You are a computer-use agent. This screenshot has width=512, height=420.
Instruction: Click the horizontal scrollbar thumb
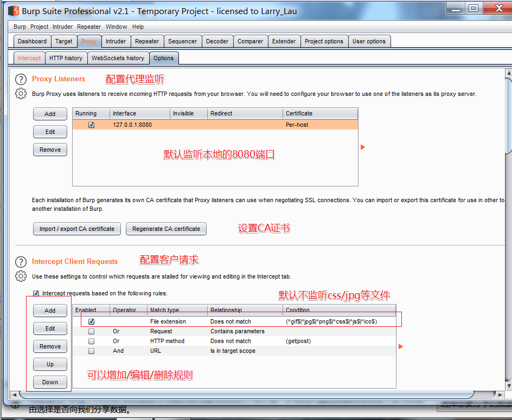click(x=247, y=395)
